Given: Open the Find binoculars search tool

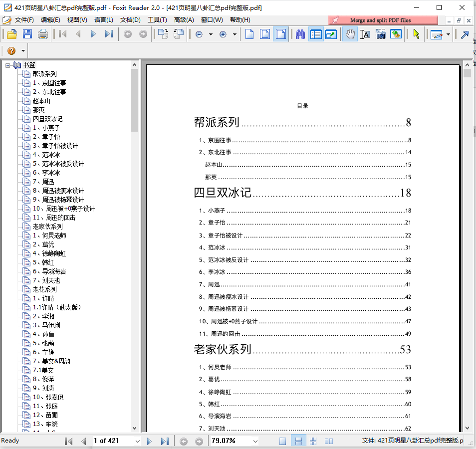Looking at the screenshot, I should (x=300, y=34).
